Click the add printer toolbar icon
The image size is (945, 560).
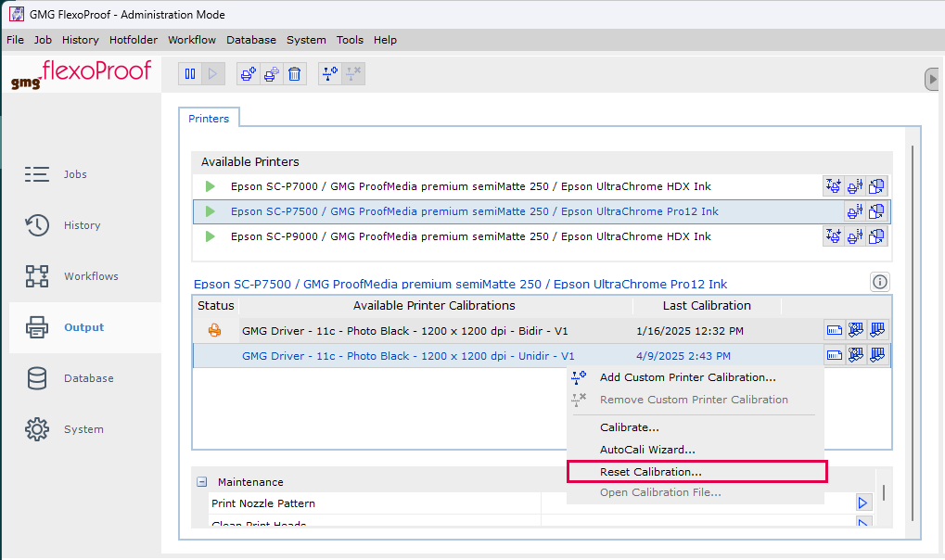(248, 73)
